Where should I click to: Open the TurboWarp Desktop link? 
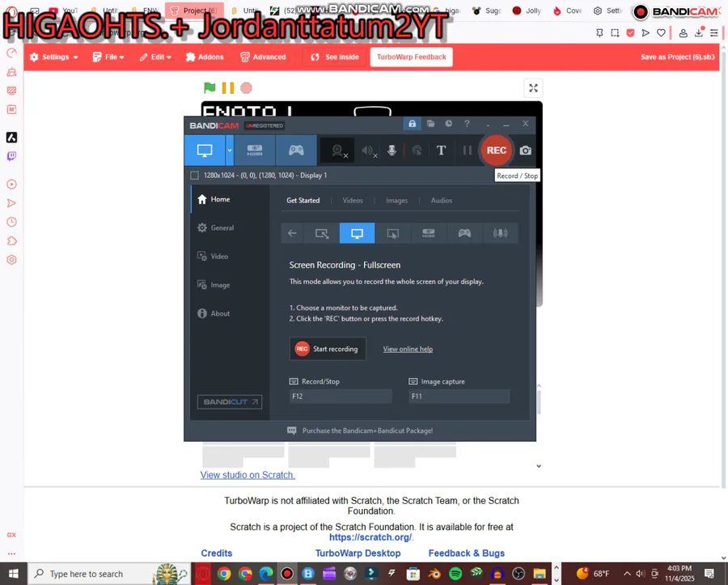pyautogui.click(x=358, y=553)
